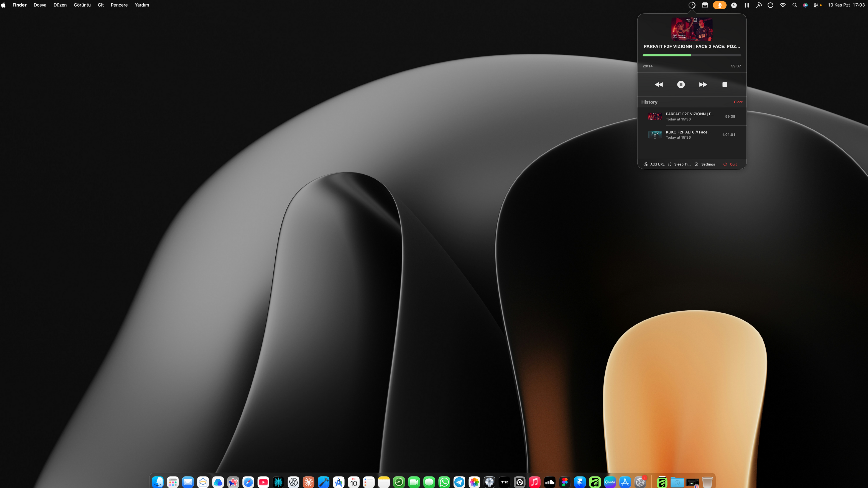868x488 pixels.
Task: Open the music player menu bar icon
Action: click(692, 5)
